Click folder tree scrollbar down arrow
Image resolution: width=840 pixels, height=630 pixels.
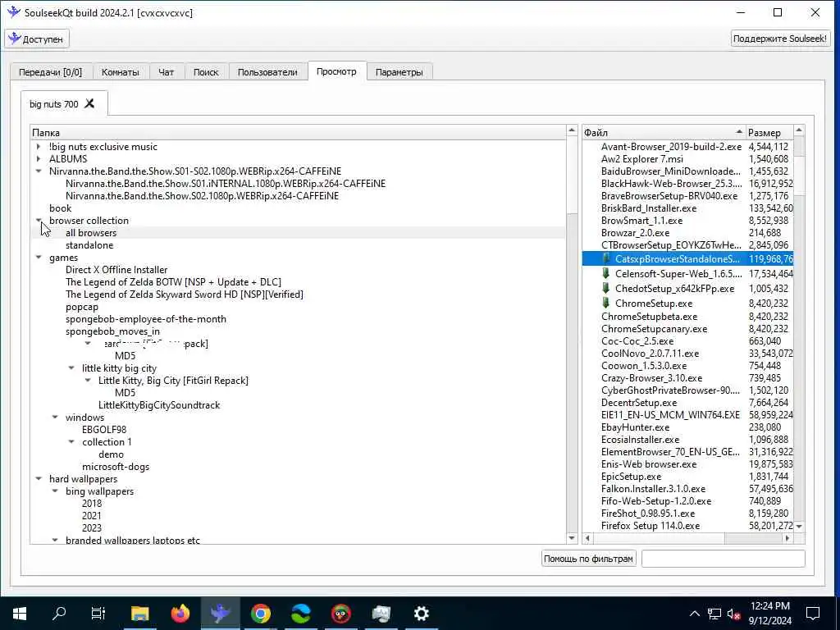click(572, 538)
